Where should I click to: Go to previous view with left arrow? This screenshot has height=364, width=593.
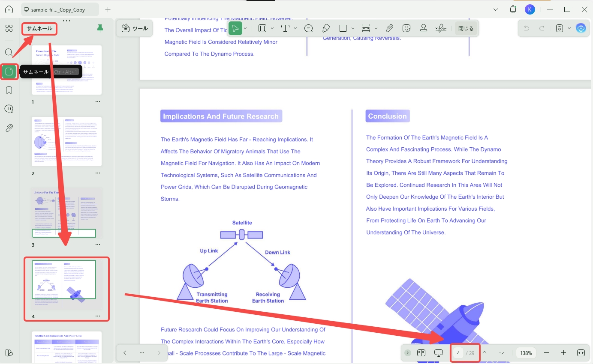click(x=125, y=353)
